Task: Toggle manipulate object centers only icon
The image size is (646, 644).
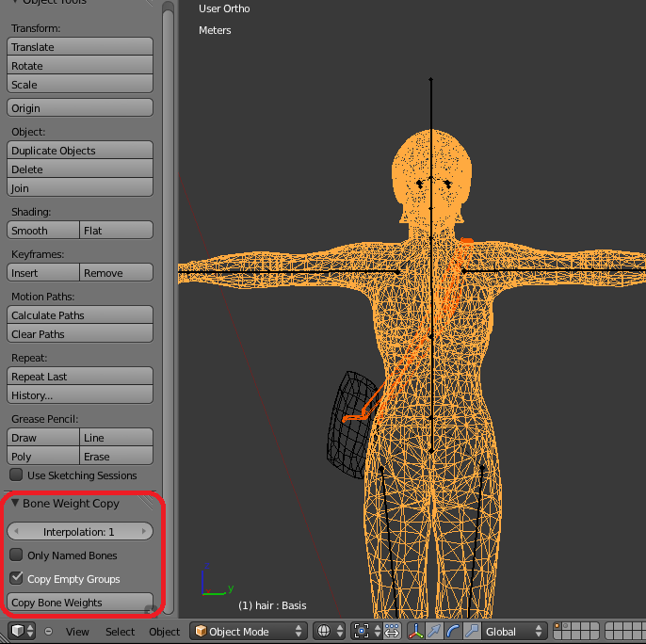Action: pos(392,631)
